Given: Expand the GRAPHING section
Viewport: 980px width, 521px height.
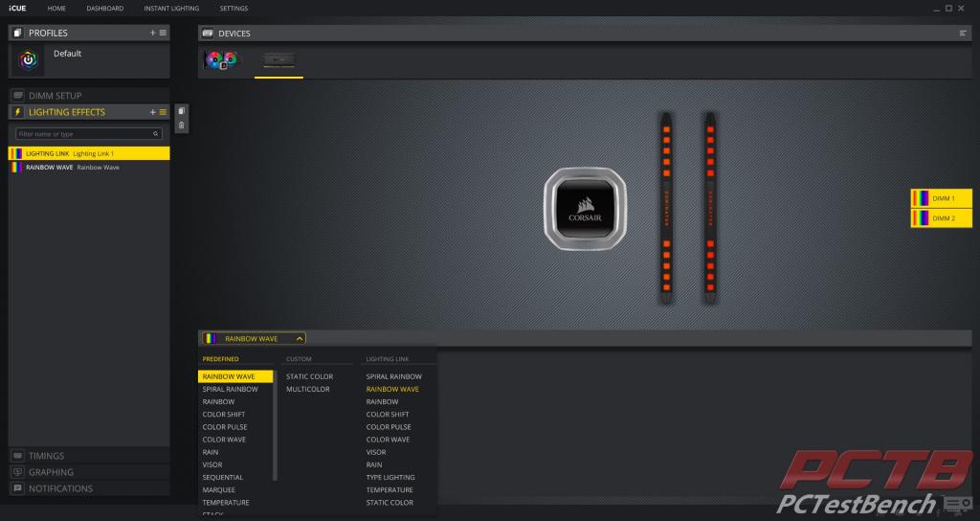Looking at the screenshot, I should [x=89, y=472].
